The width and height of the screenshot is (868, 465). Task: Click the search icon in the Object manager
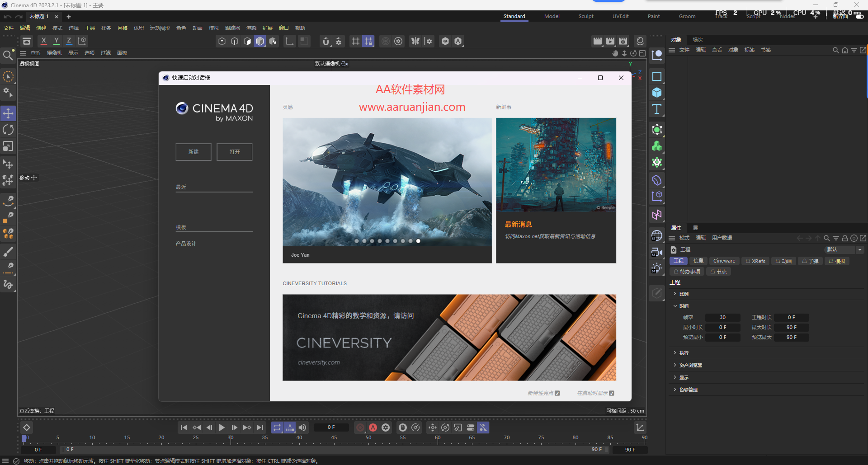(835, 50)
